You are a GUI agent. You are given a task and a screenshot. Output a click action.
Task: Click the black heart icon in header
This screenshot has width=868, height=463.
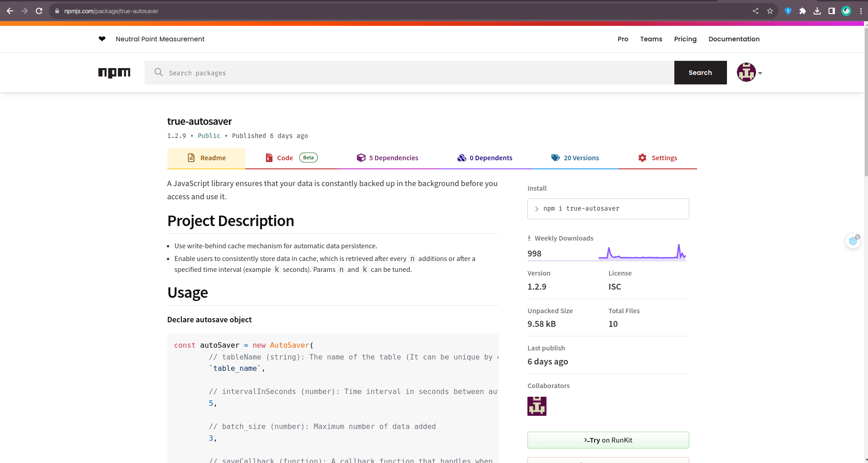click(x=102, y=39)
